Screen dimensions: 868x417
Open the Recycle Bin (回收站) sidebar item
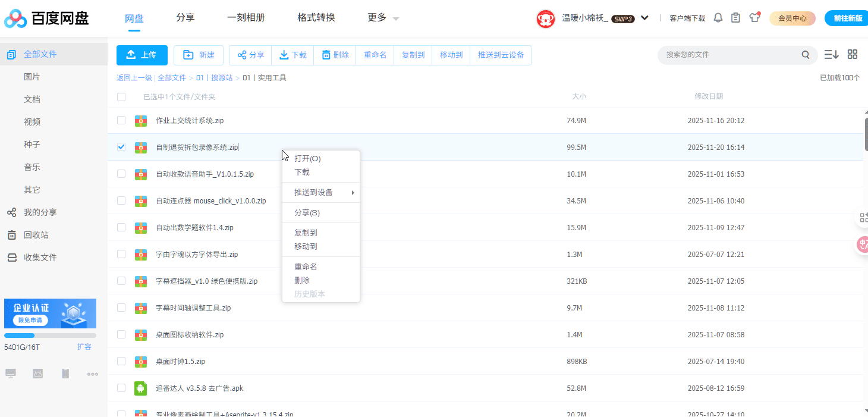coord(36,235)
